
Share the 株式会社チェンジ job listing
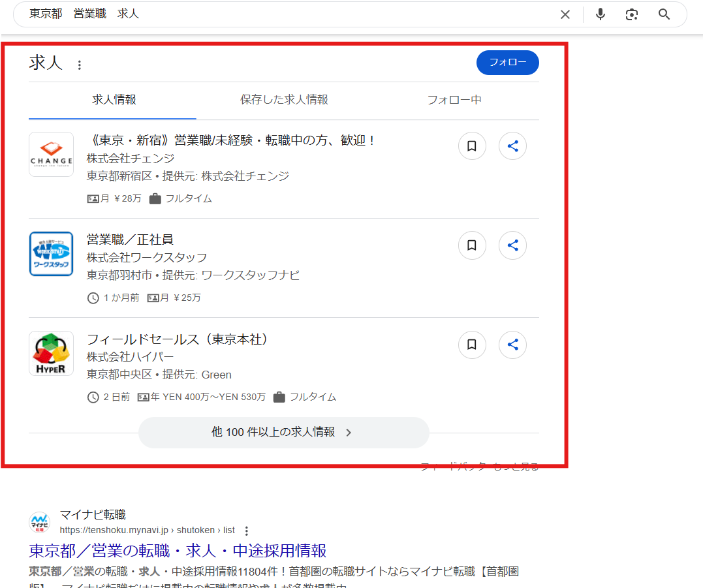tap(512, 146)
